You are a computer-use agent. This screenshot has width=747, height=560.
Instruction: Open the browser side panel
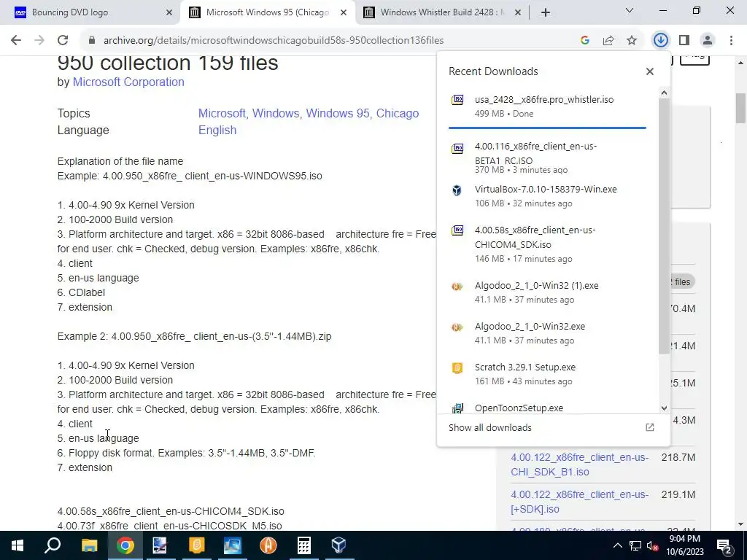click(684, 41)
